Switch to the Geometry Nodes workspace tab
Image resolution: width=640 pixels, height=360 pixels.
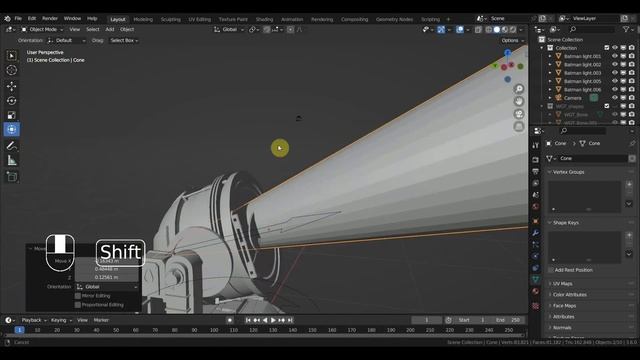(x=394, y=19)
